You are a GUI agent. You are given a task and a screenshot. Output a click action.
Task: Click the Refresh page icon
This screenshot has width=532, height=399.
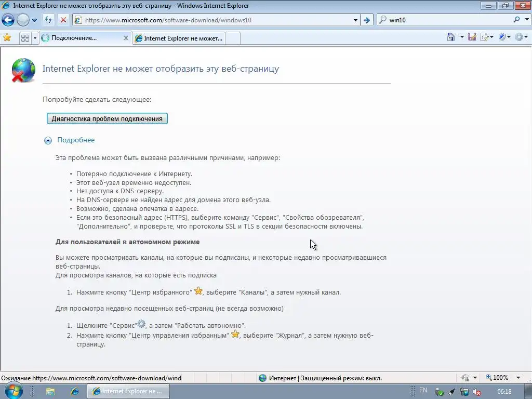[48, 20]
